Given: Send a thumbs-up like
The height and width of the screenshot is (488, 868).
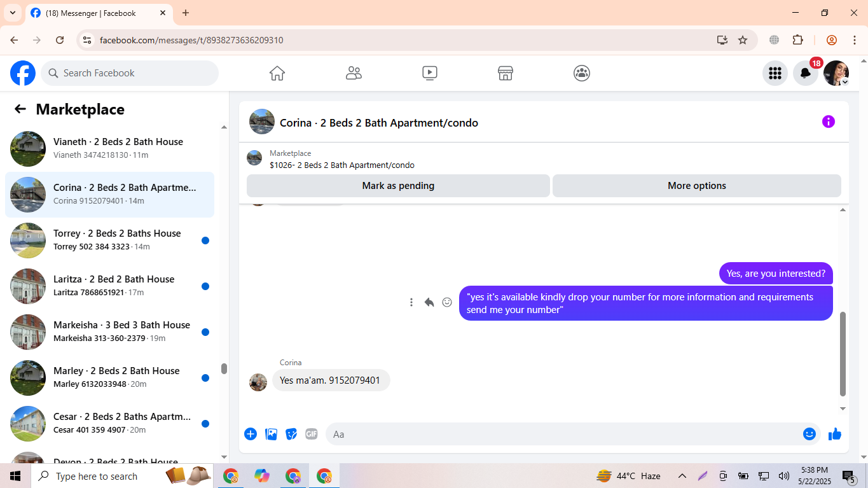Looking at the screenshot, I should click(x=835, y=434).
